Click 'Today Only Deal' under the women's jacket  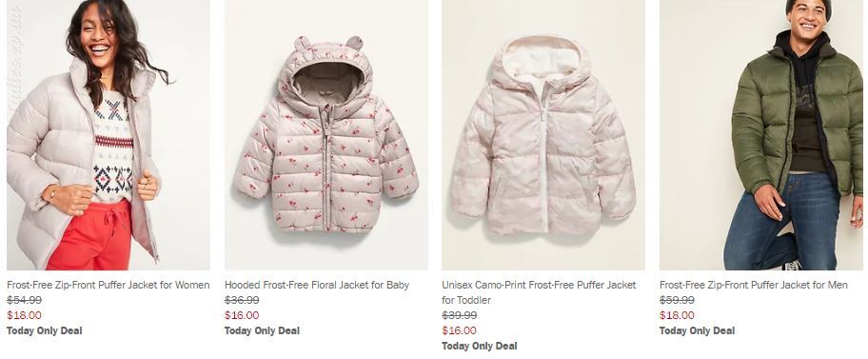tap(45, 330)
